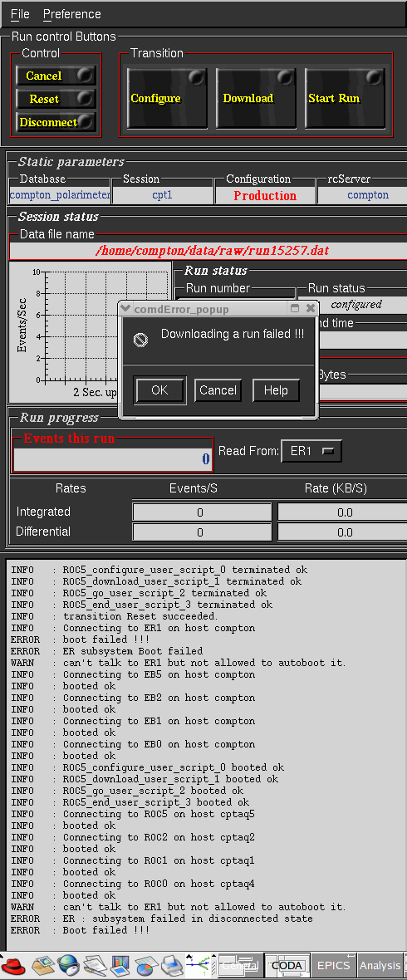Open the text editor pen-and-paper icon
This screenshot has width=407, height=980.
pyautogui.click(x=95, y=966)
